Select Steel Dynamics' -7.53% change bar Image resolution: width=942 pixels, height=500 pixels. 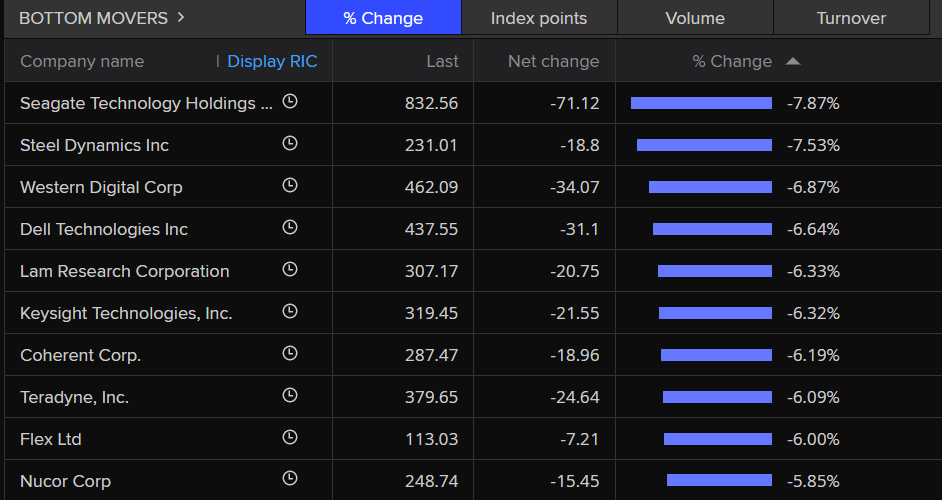pos(704,145)
